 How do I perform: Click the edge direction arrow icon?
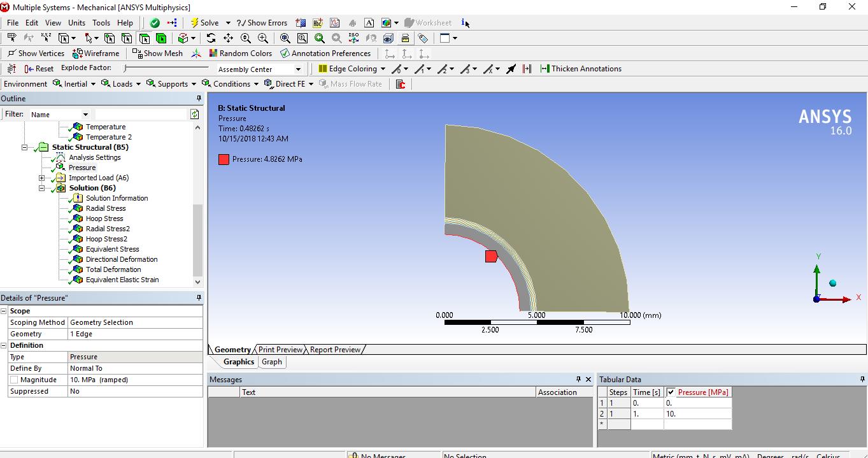click(511, 69)
